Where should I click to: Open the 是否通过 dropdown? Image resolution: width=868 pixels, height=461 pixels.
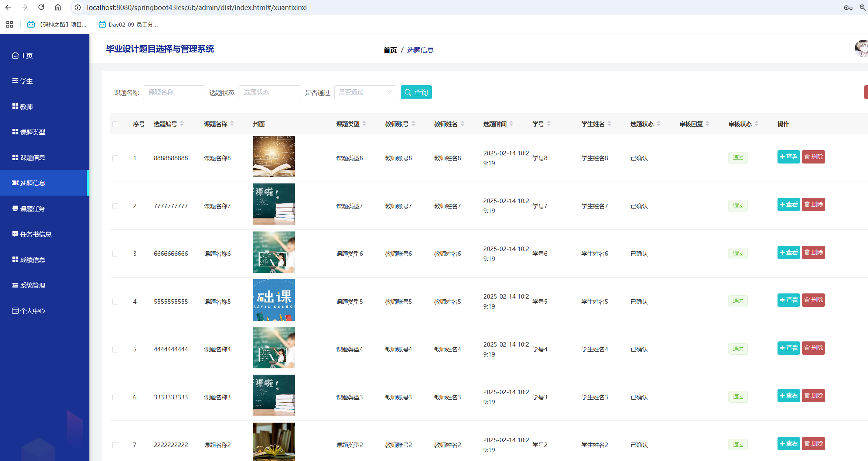(x=365, y=92)
